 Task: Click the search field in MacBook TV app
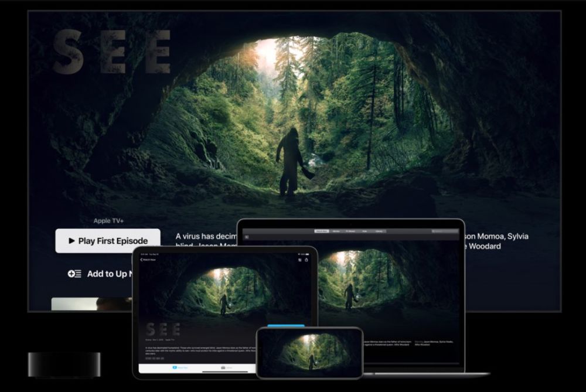pos(445,231)
